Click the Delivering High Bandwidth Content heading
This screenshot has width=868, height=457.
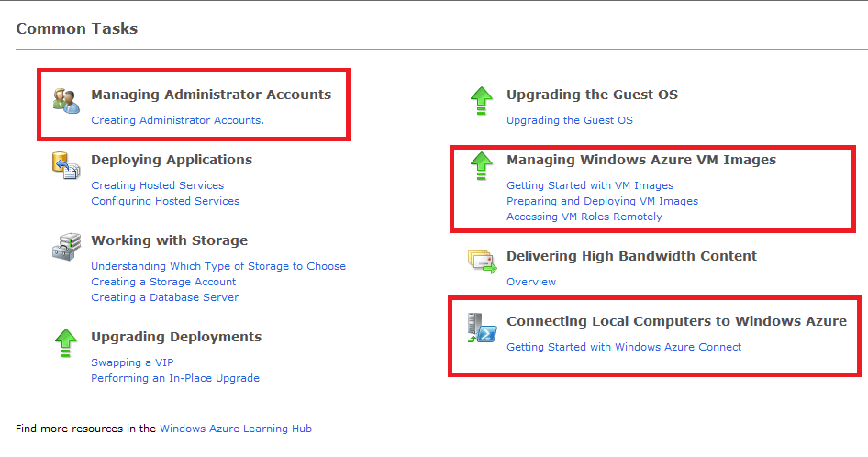[x=631, y=256]
